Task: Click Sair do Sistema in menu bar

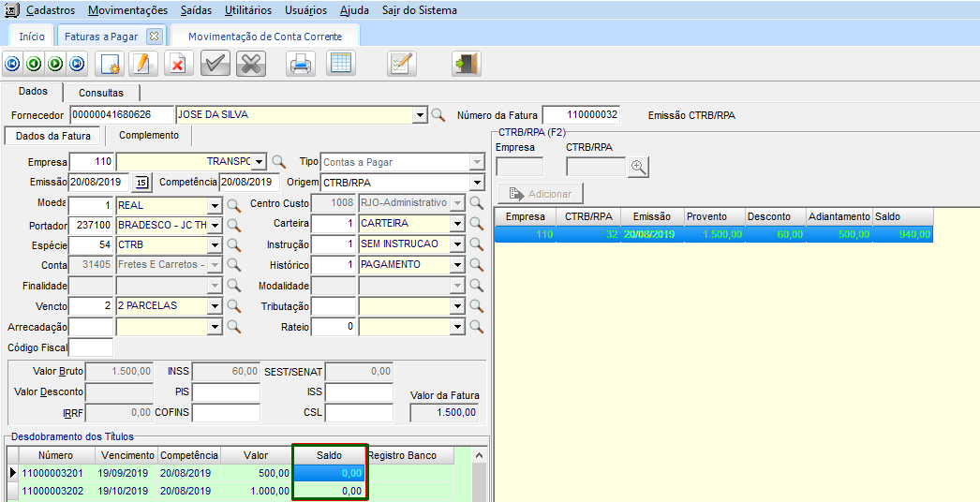Action: (x=420, y=10)
